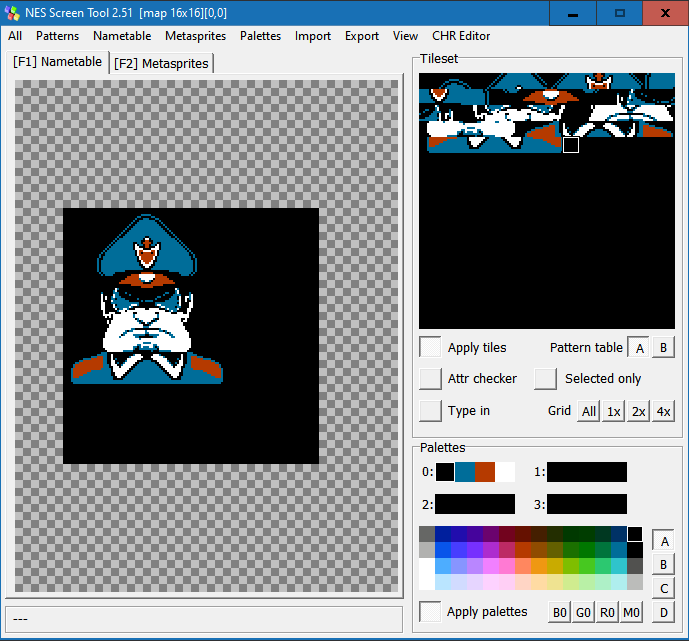Select palette 2 swatch row
The width and height of the screenshot is (689, 641).
[x=475, y=504]
